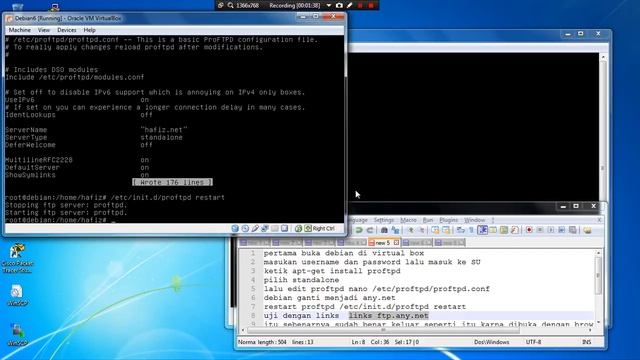Viewport: 640px width, 360px height.
Task: Open VirtualBox View menu
Action: [44, 30]
